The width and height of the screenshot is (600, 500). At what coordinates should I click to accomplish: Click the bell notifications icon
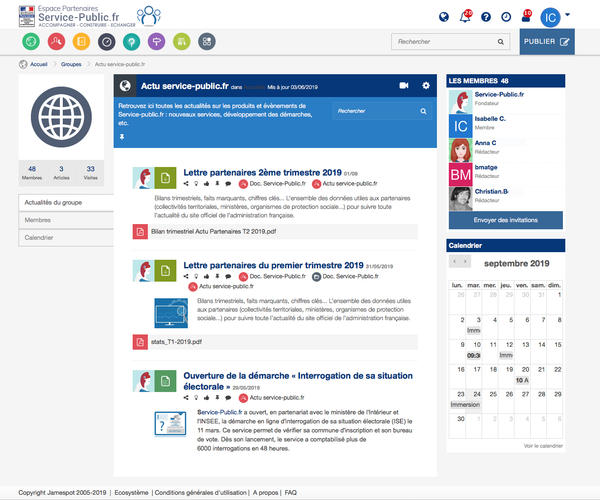(x=464, y=17)
